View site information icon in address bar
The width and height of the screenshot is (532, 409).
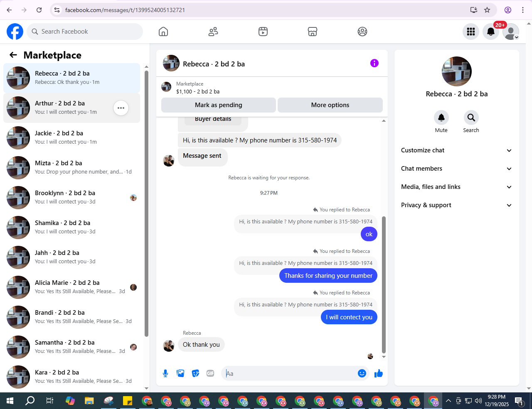57,10
